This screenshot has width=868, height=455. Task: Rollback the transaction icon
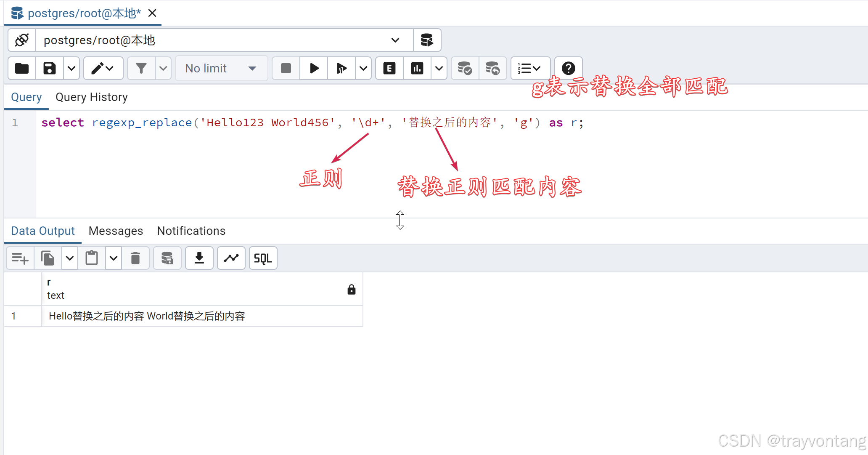coord(492,68)
